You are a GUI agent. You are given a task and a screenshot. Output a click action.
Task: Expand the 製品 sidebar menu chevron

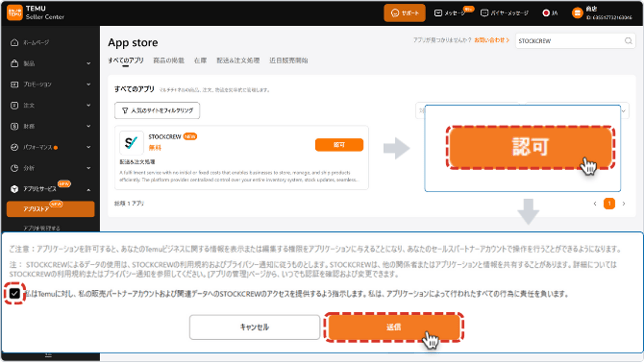(88, 63)
